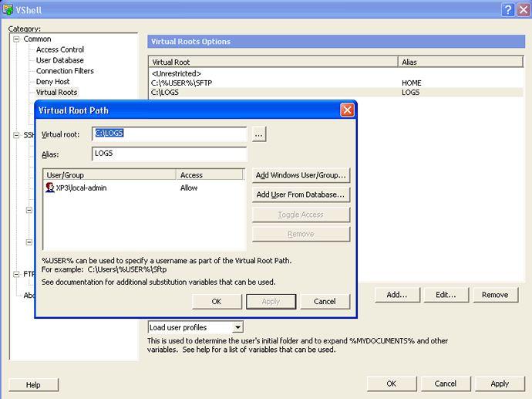
Task: Cancel the Virtual Root Path dialog
Action: tap(325, 302)
